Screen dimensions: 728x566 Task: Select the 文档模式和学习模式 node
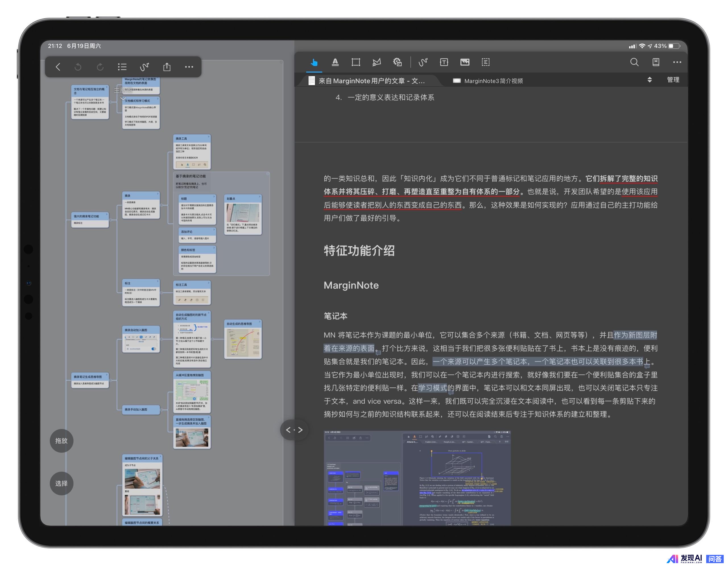pos(141,113)
